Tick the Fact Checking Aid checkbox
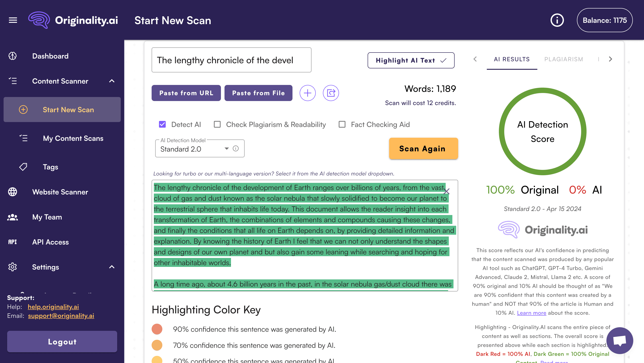 [x=342, y=125]
